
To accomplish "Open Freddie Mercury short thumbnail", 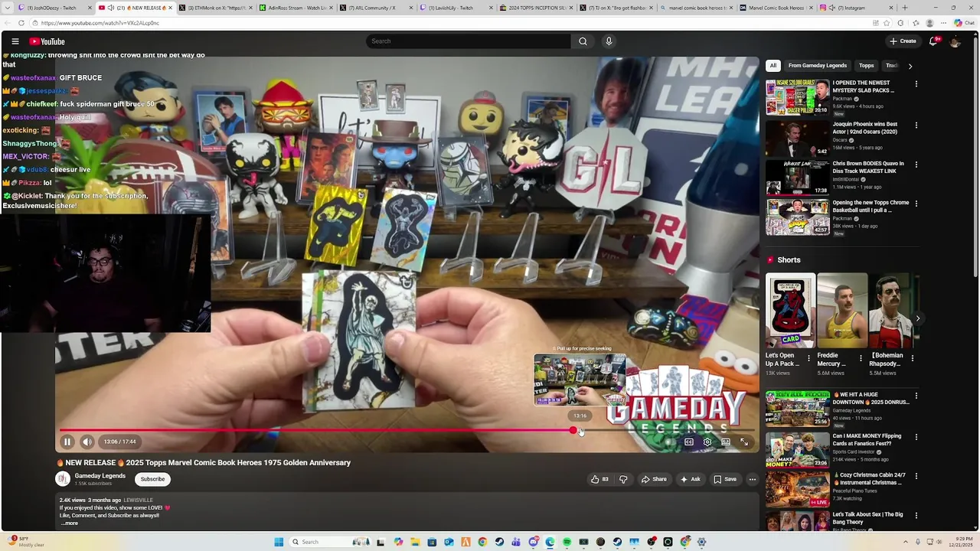I will pyautogui.click(x=842, y=311).
